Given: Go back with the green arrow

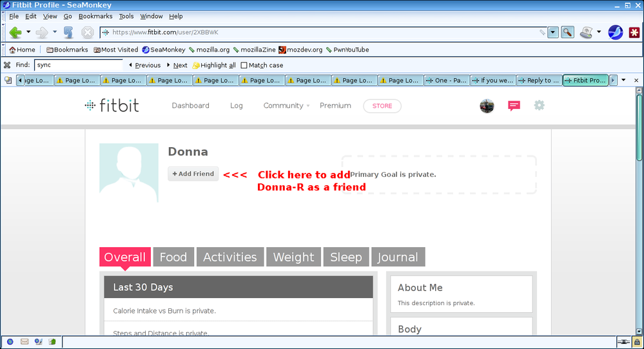Looking at the screenshot, I should tap(15, 32).
